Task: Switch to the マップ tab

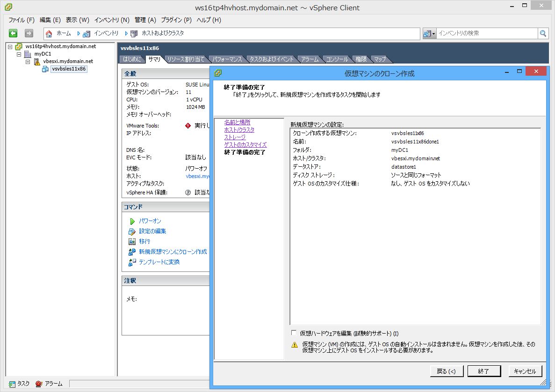Action: click(x=380, y=59)
